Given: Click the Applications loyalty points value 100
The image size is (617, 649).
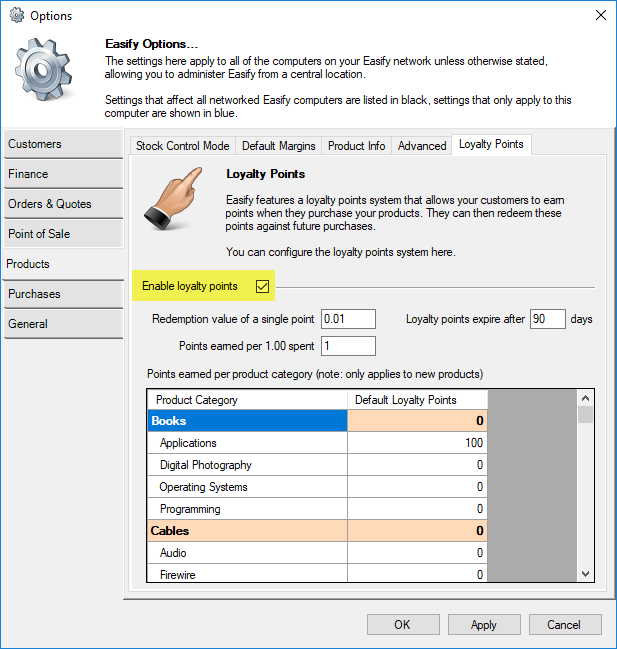Looking at the screenshot, I should 417,443.
